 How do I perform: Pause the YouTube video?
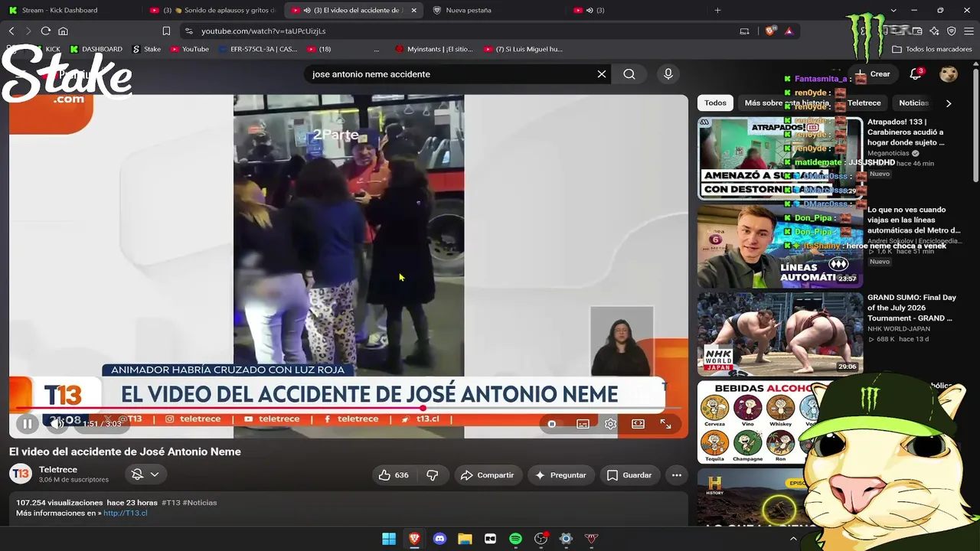coord(27,423)
